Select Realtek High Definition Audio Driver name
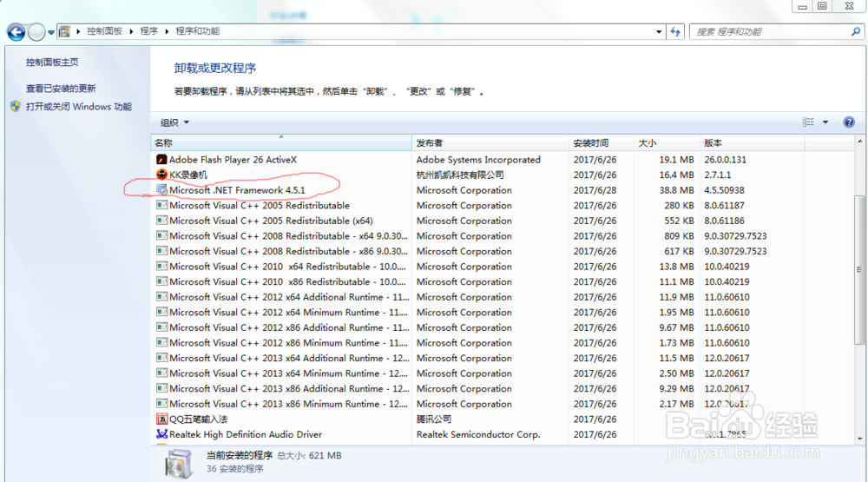Screen dimensions: 868x482 (246, 434)
